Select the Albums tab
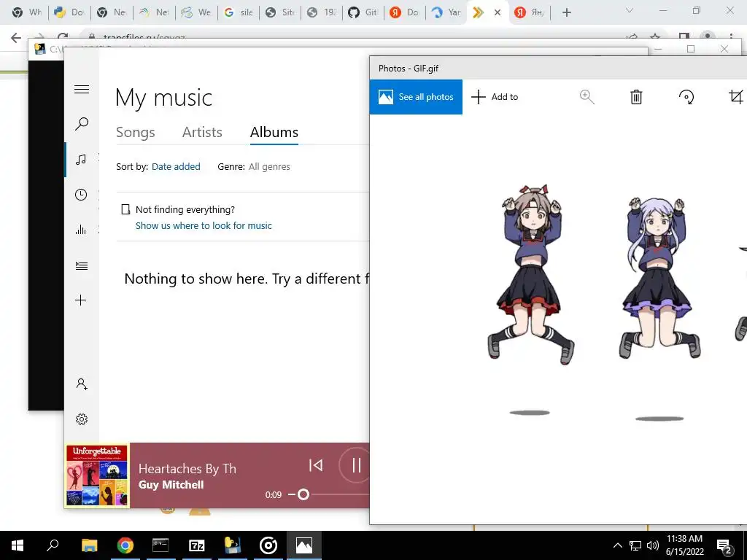The width and height of the screenshot is (747, 560). pos(274,132)
